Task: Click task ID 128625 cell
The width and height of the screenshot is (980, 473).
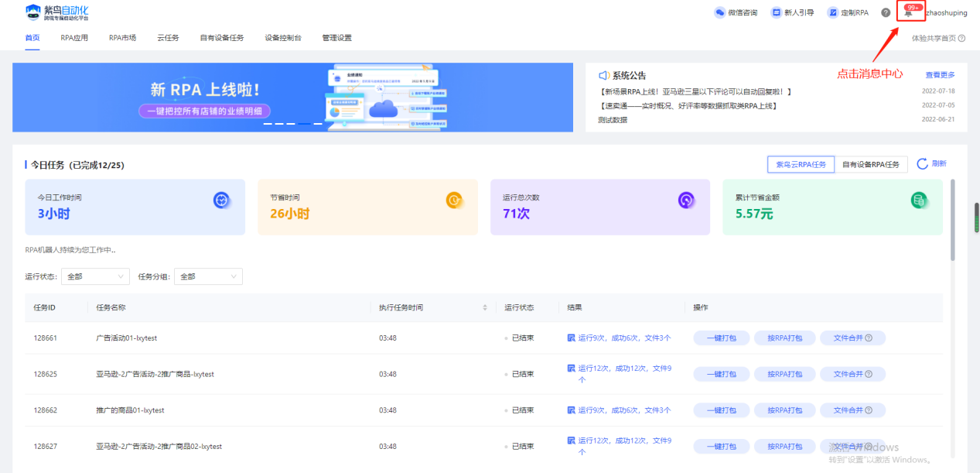Action: pos(46,374)
